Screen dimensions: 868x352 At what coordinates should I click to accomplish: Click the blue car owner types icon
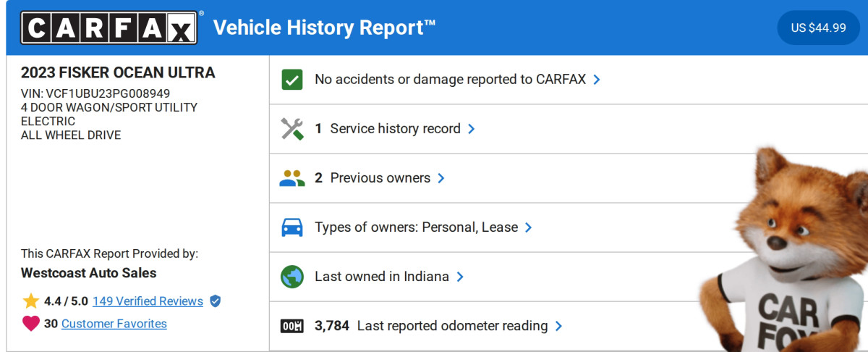click(x=292, y=227)
